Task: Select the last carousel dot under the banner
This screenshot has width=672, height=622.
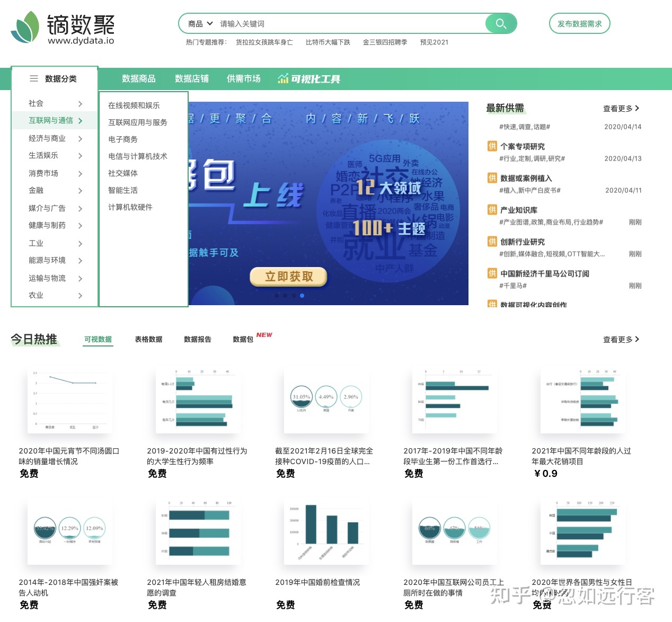Action: tap(303, 296)
